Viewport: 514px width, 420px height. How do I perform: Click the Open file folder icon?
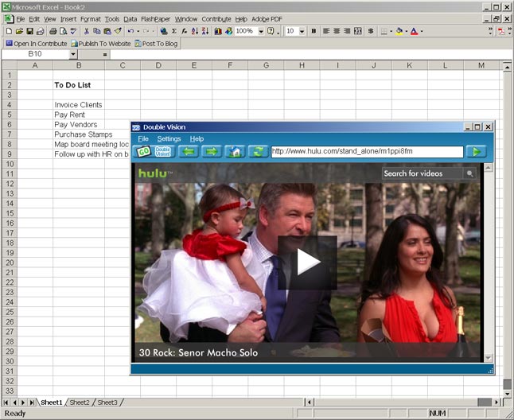tap(19, 31)
